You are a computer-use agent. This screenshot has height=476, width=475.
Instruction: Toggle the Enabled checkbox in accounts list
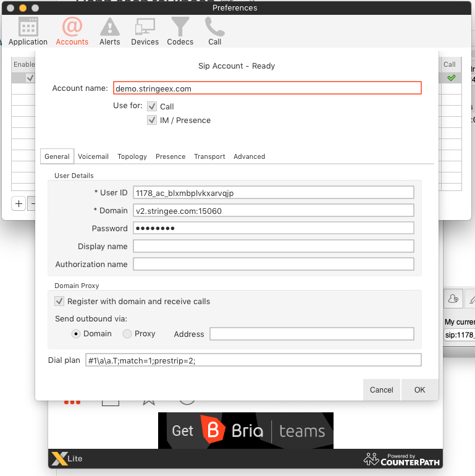point(30,78)
